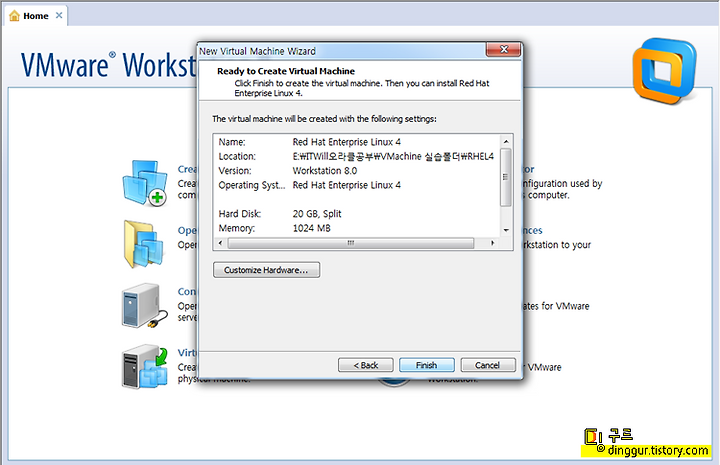Click the Virtualize Physical Machine icon

pos(145,367)
